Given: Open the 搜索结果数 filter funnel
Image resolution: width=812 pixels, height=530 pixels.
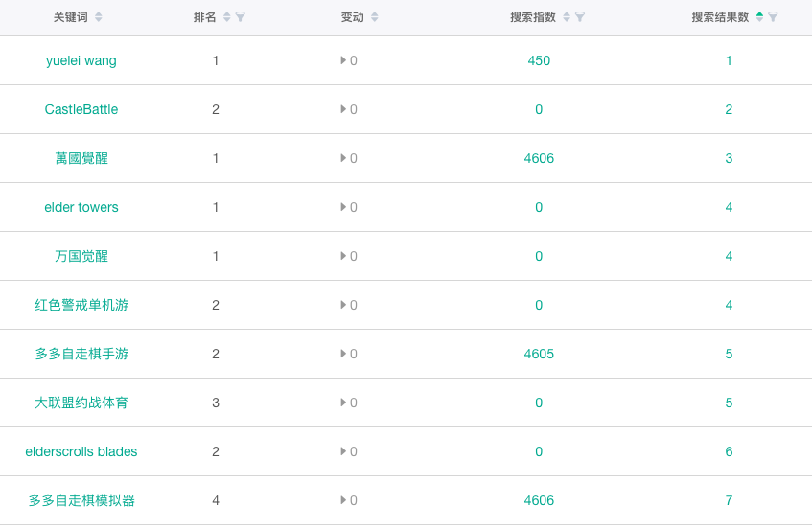Looking at the screenshot, I should (774, 17).
